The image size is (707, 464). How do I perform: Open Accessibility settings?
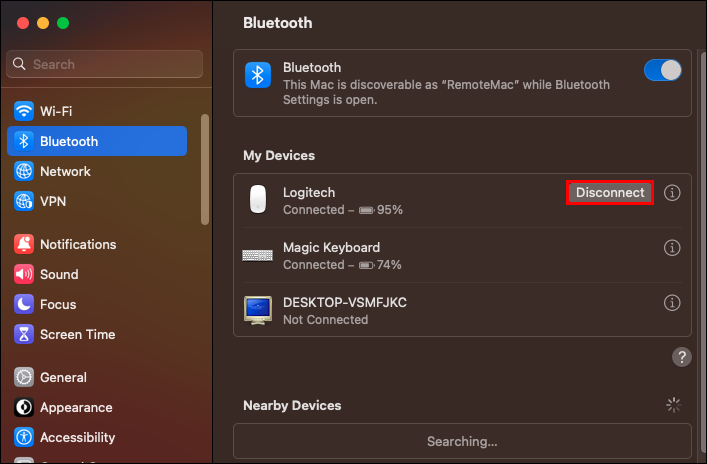point(77,438)
